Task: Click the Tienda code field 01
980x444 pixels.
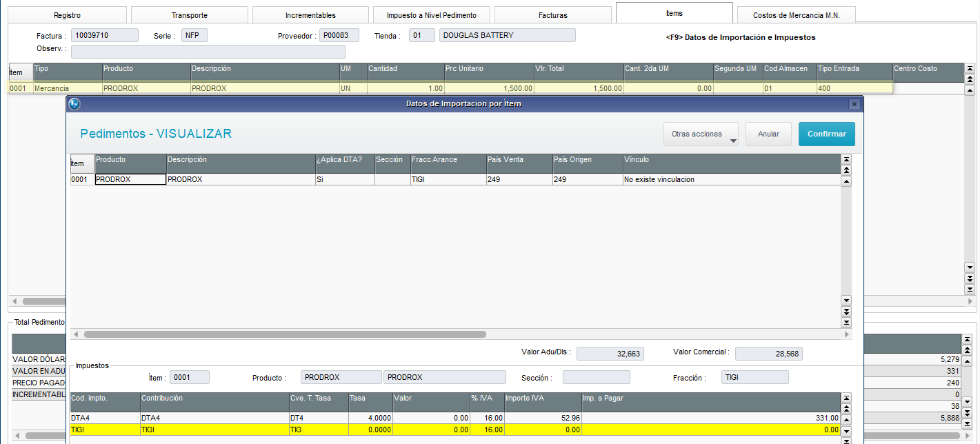Action: (x=421, y=35)
